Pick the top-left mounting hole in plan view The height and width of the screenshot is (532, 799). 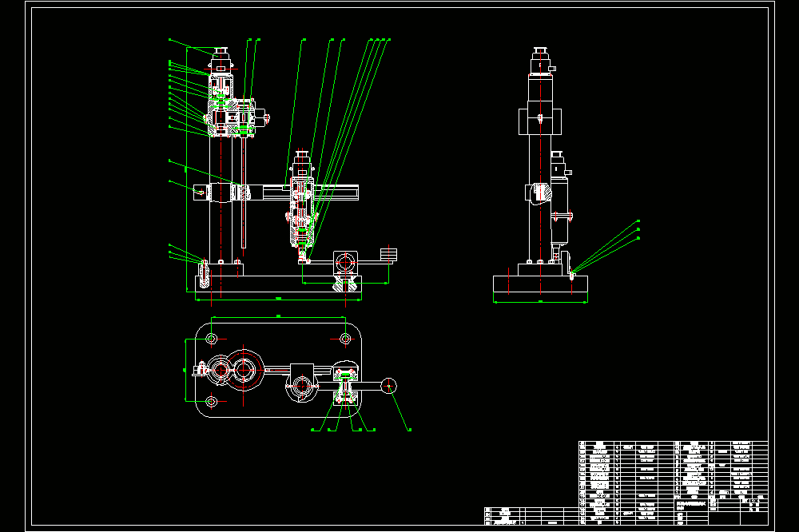coord(212,339)
